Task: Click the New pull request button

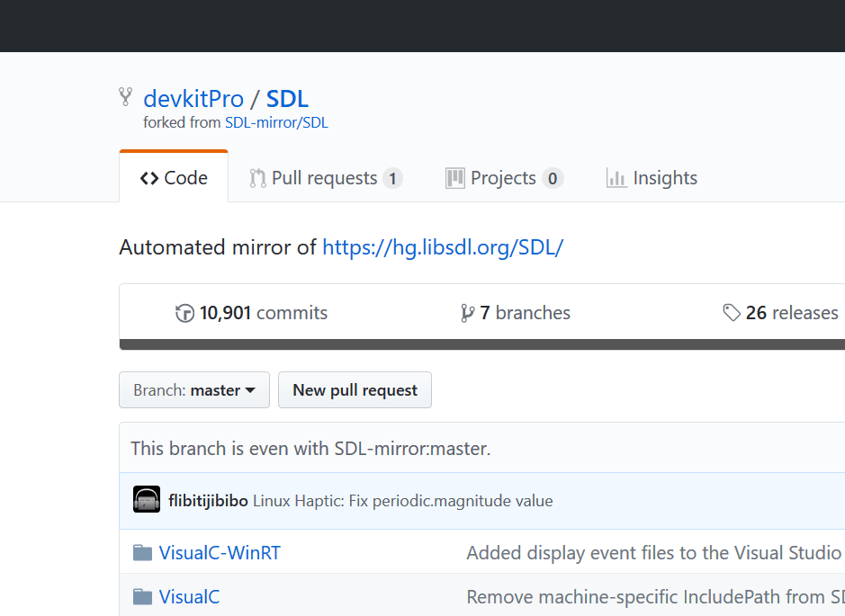Action: pyautogui.click(x=355, y=390)
